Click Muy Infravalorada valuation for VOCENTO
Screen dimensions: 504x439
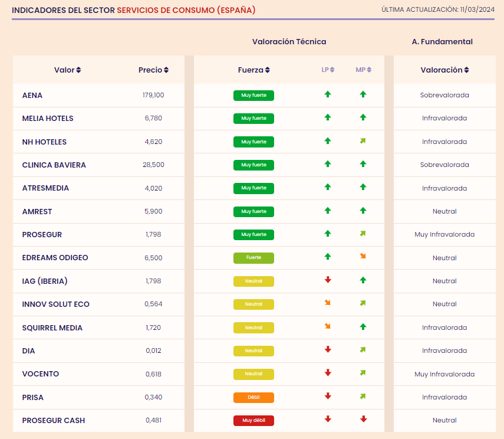(x=444, y=374)
